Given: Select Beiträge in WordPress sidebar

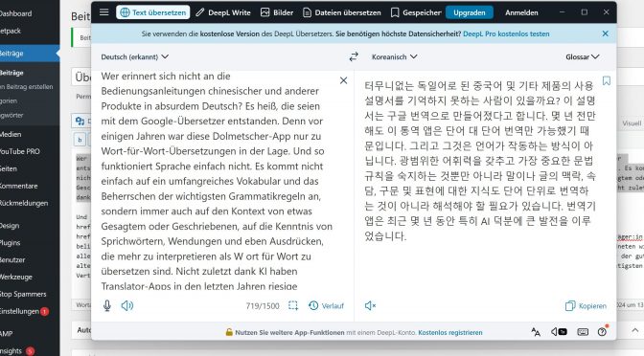Looking at the screenshot, I should (x=30, y=54).
